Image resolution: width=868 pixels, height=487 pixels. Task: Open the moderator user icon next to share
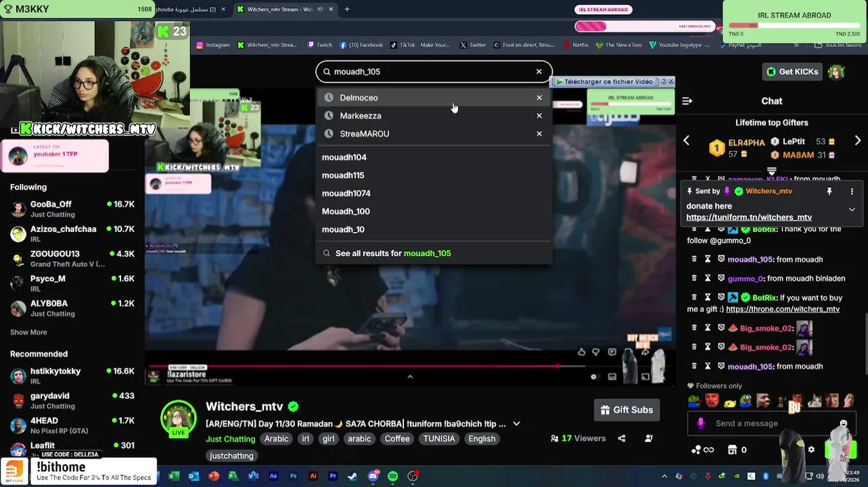tap(648, 438)
